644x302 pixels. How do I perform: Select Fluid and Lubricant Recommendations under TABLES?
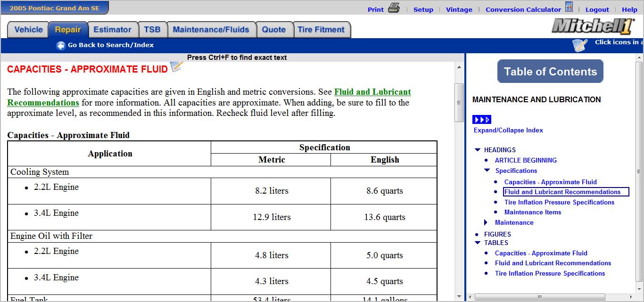coord(553,263)
